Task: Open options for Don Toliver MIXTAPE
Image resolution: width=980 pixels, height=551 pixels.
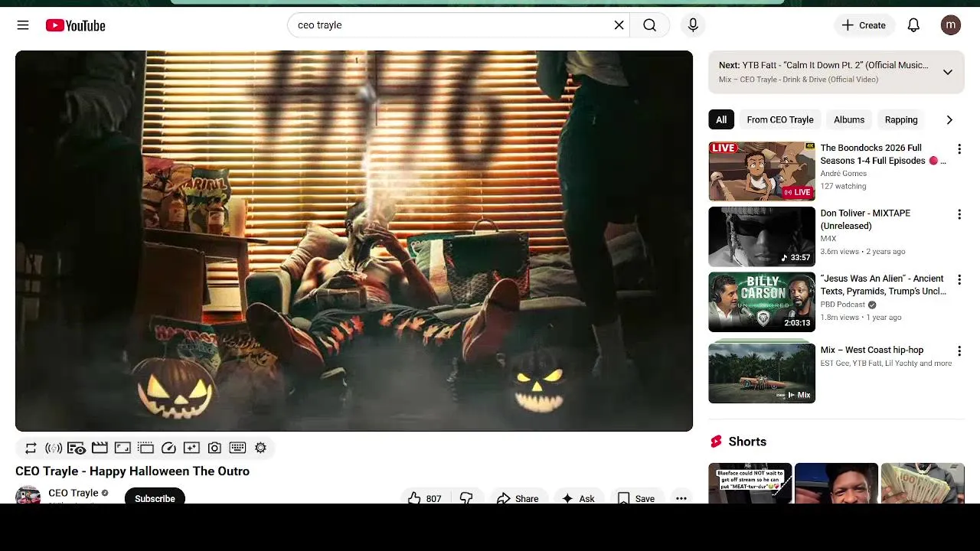Action: pyautogui.click(x=959, y=214)
